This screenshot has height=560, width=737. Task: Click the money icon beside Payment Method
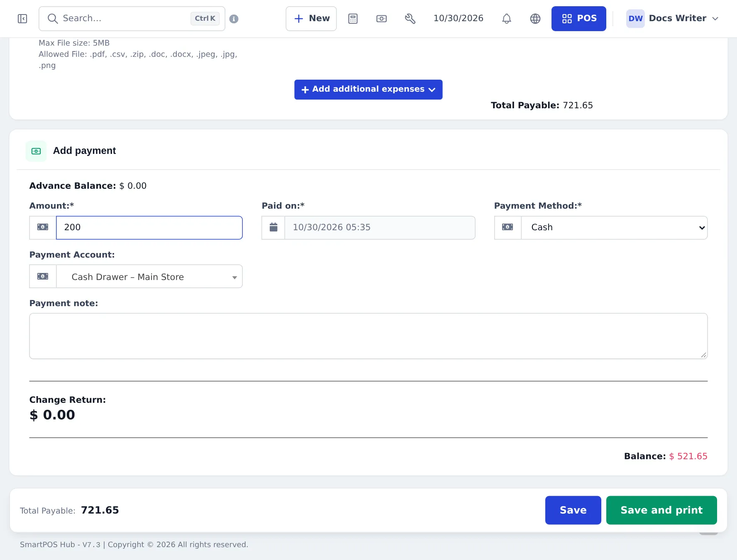pyautogui.click(x=508, y=227)
